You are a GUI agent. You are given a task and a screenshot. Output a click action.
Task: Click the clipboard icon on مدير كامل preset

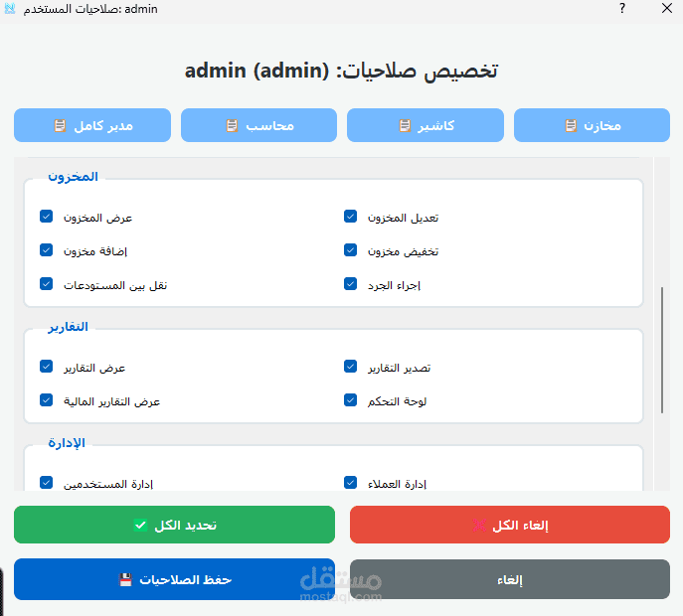pos(61,126)
